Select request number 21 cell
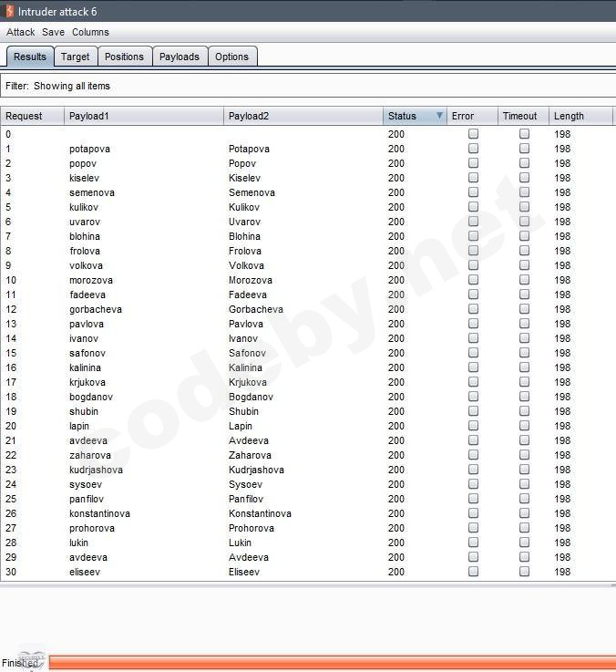Image resolution: width=616 pixels, height=672 pixels. (x=11, y=440)
